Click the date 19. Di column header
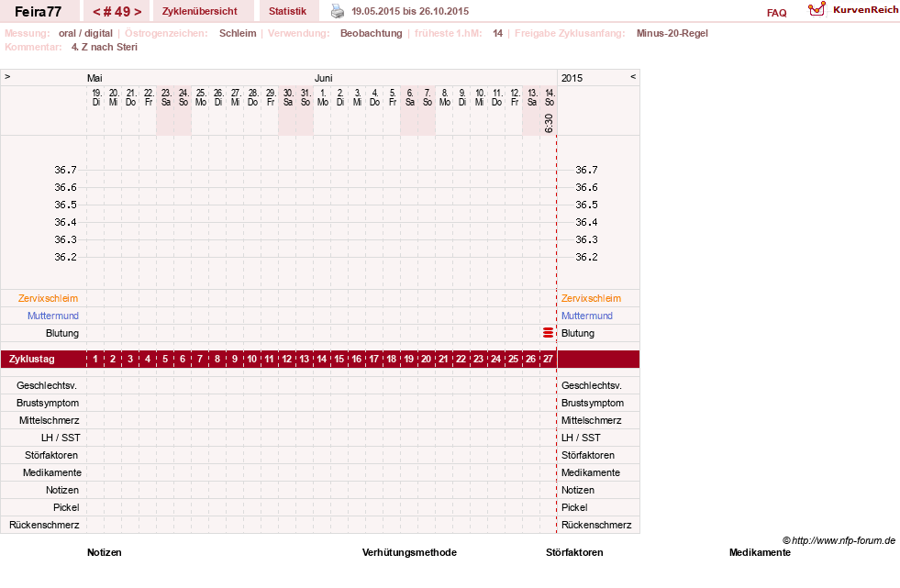The image size is (900, 588). [96, 97]
